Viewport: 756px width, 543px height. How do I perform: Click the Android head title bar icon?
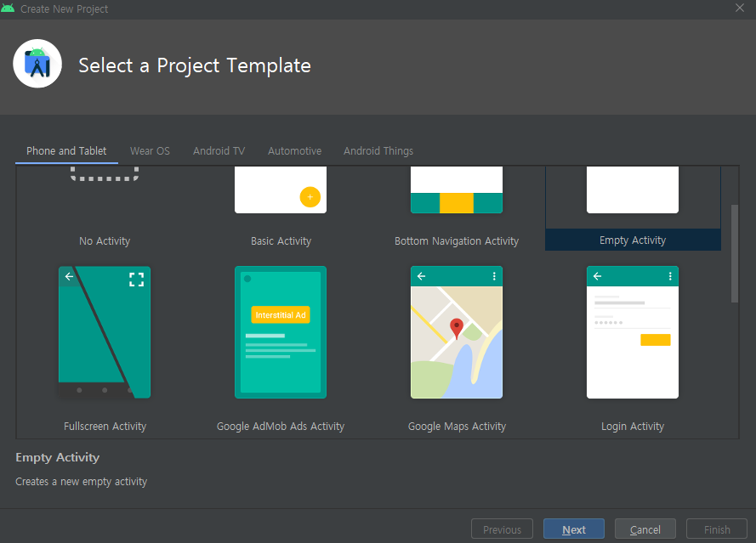tap(8, 8)
